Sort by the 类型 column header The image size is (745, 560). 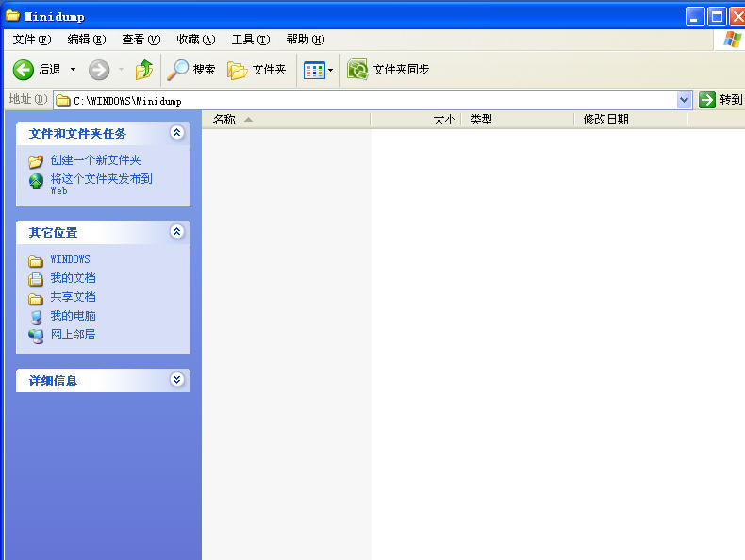coord(518,120)
